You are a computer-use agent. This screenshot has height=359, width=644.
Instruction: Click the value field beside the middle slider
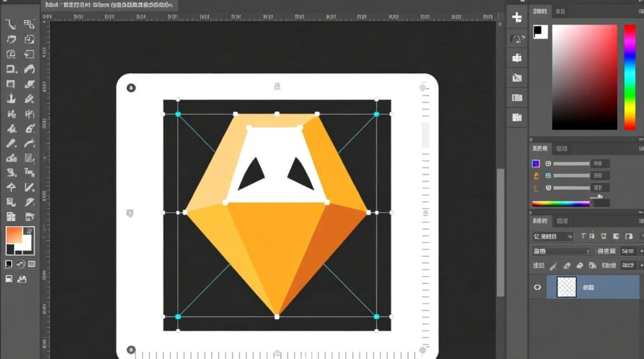pos(600,176)
